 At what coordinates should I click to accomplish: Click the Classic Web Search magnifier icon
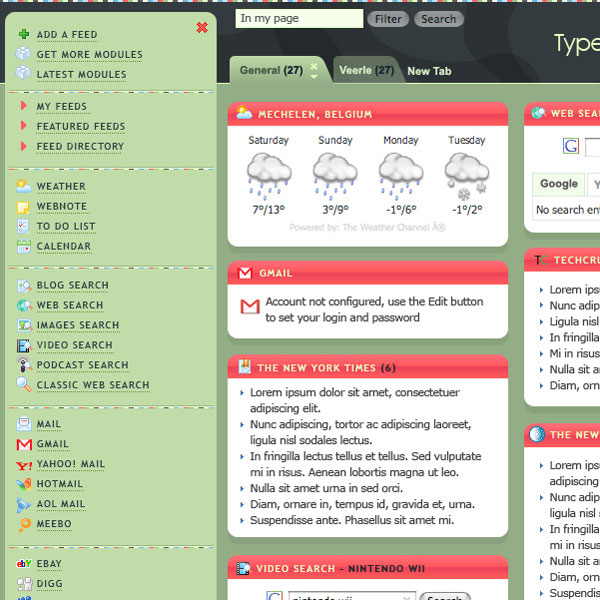click(x=24, y=384)
